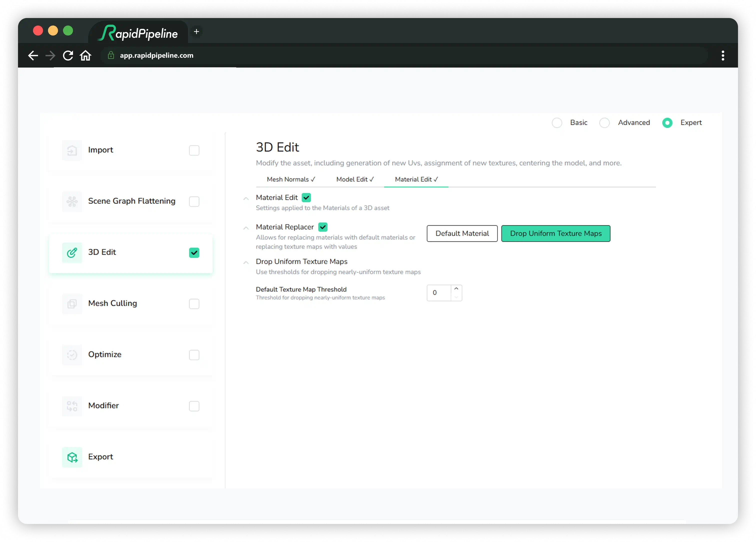Click the Modifier step icon
The image size is (756, 542).
[x=72, y=406]
